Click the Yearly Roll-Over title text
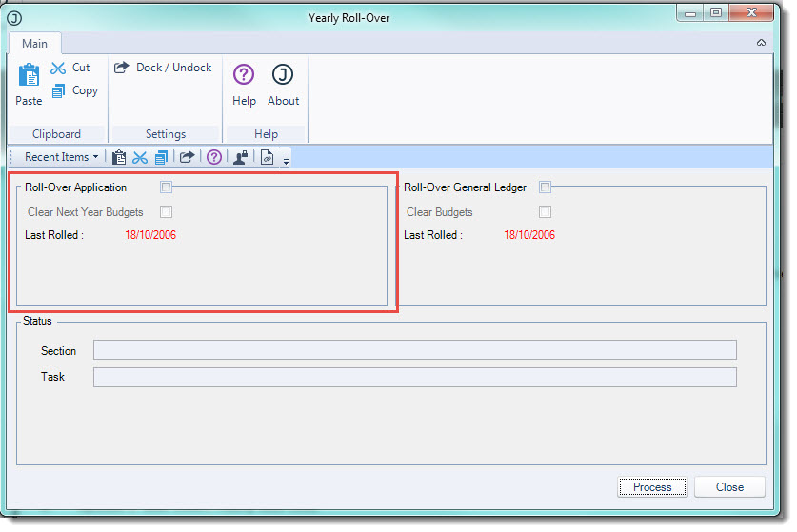 pos(349,18)
